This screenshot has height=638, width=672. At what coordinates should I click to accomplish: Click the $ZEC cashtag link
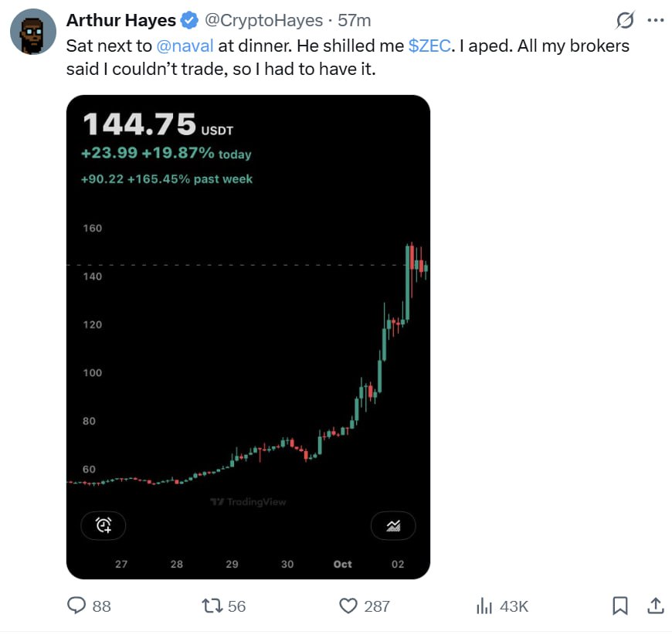coord(429,46)
